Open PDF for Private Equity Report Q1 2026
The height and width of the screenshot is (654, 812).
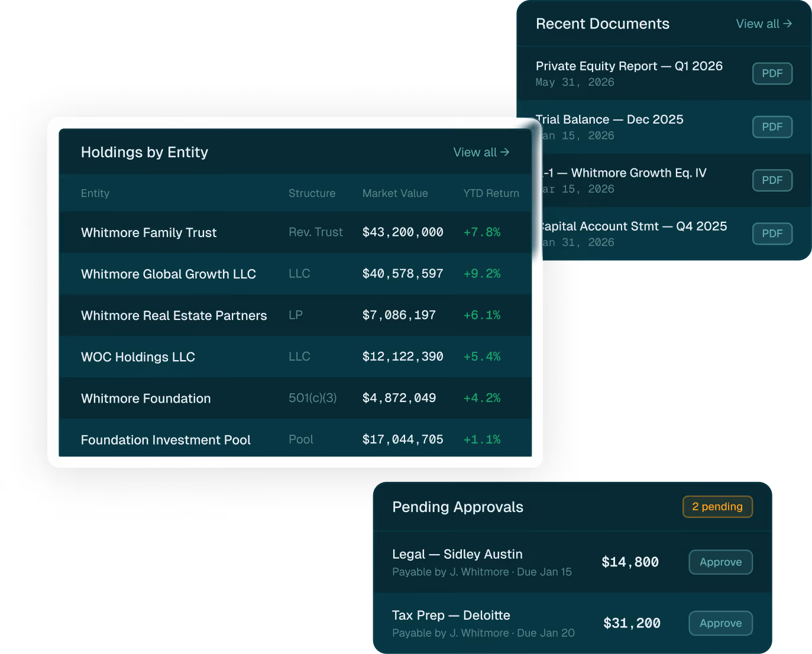[772, 74]
